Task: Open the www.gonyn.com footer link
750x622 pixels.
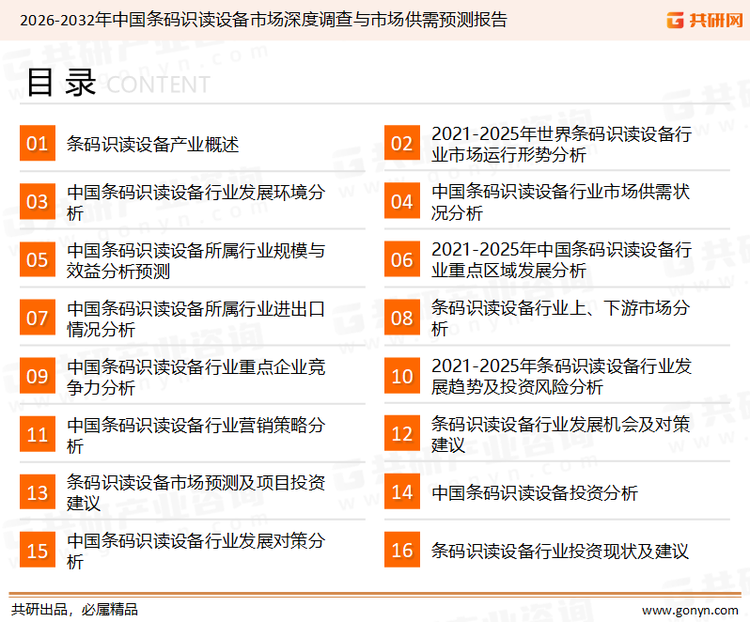Action: tap(690, 611)
